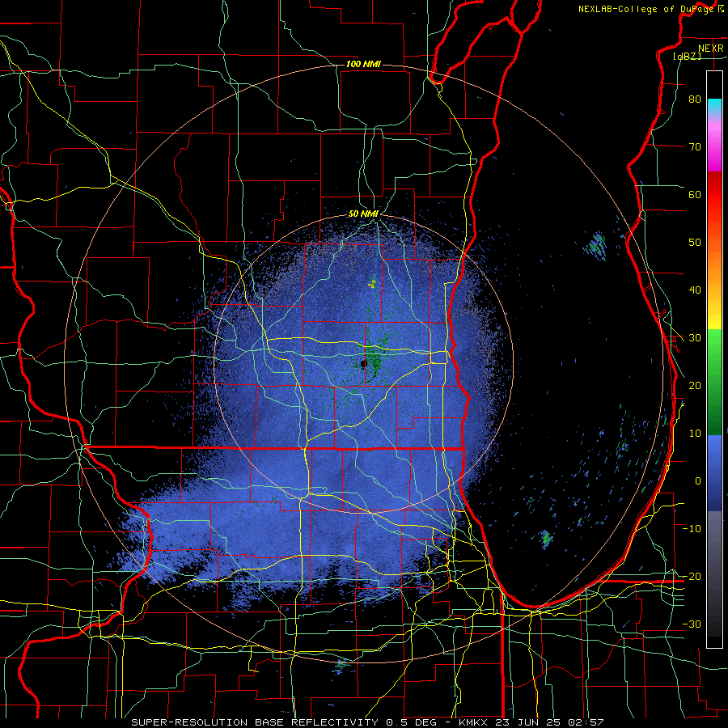728x728 pixels.
Task: Click the 80 dBZ value on the scale
Action: point(695,99)
